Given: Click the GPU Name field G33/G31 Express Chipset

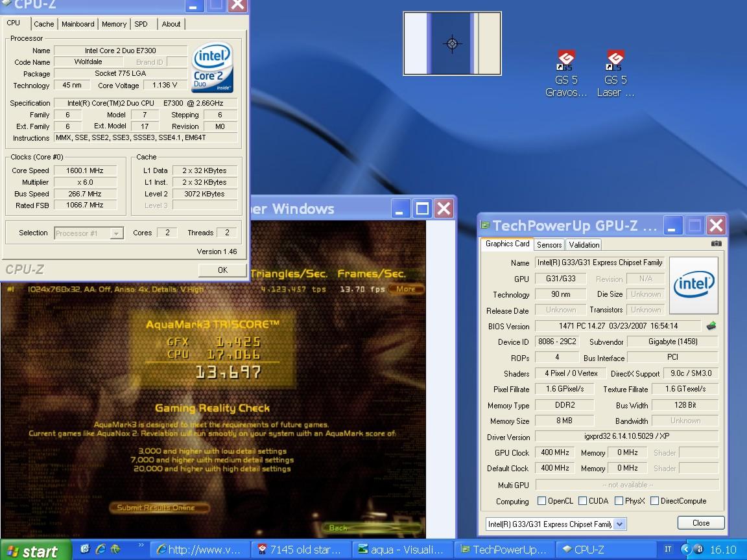Looking at the screenshot, I should 600,262.
